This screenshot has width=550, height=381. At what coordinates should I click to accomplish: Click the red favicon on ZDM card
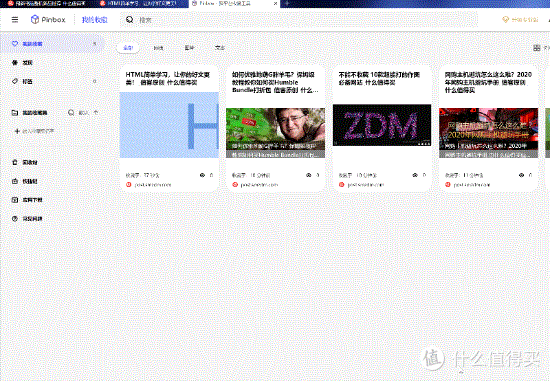click(342, 185)
